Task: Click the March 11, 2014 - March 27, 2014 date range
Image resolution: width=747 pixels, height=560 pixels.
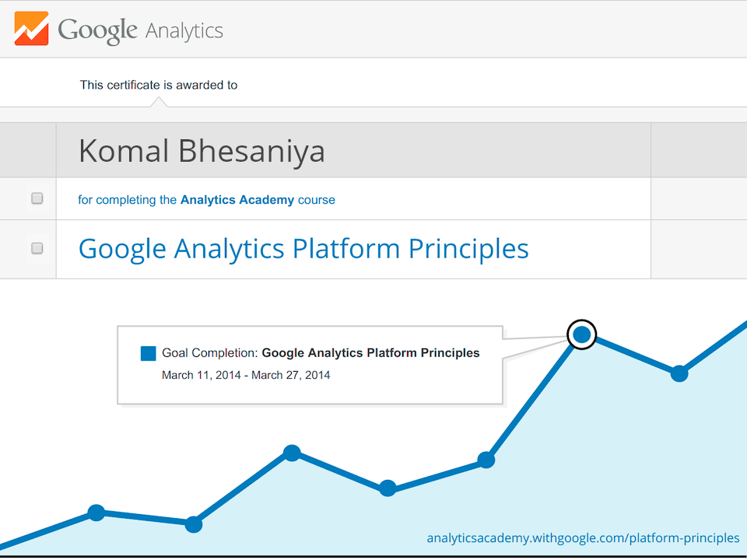Action: tap(246, 376)
